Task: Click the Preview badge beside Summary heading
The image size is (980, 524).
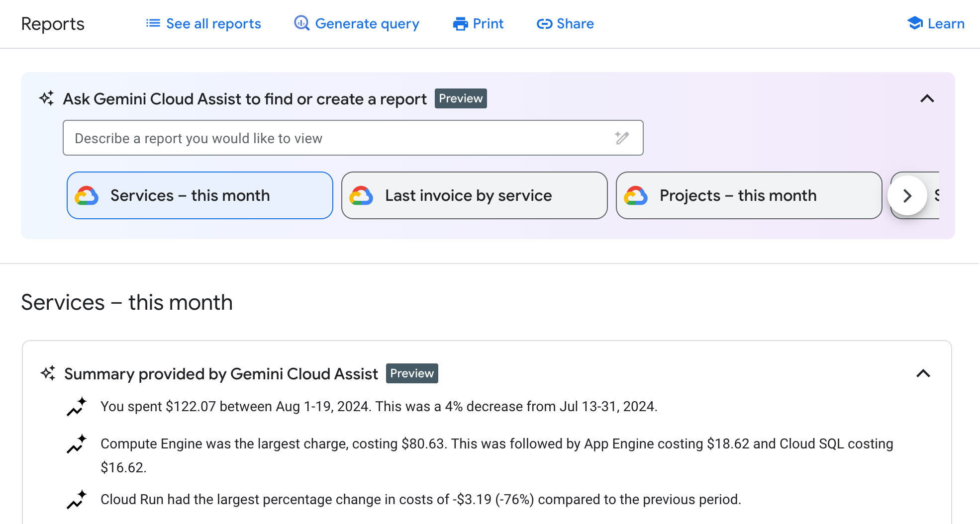Action: 412,373
